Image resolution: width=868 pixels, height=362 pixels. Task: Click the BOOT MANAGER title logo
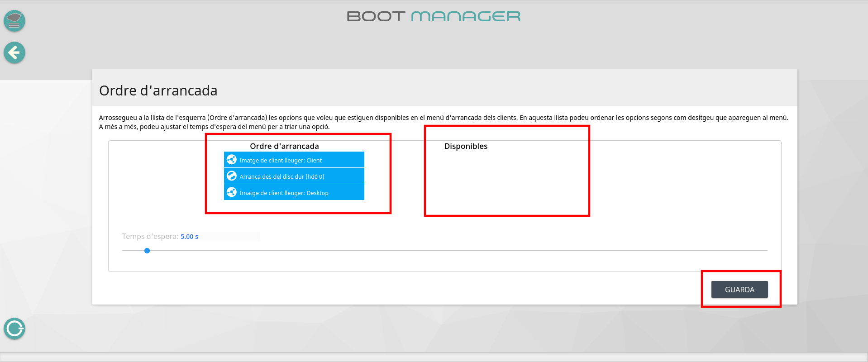click(x=434, y=17)
